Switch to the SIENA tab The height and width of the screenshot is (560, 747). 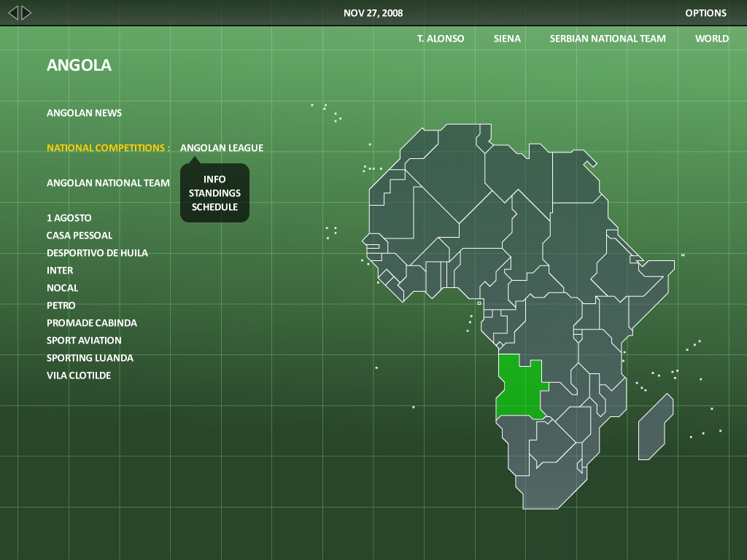[x=506, y=38]
